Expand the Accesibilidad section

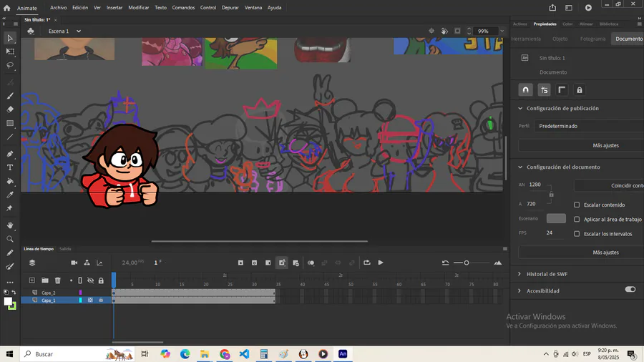coord(519,290)
